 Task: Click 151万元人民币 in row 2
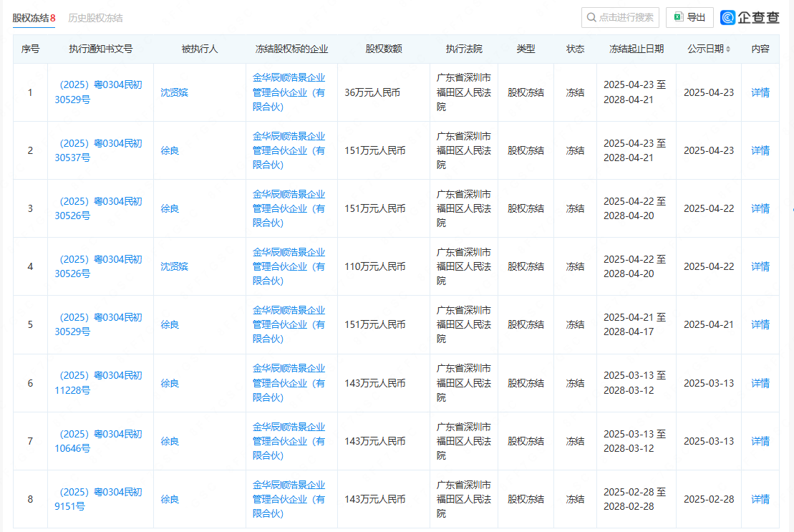point(374,151)
